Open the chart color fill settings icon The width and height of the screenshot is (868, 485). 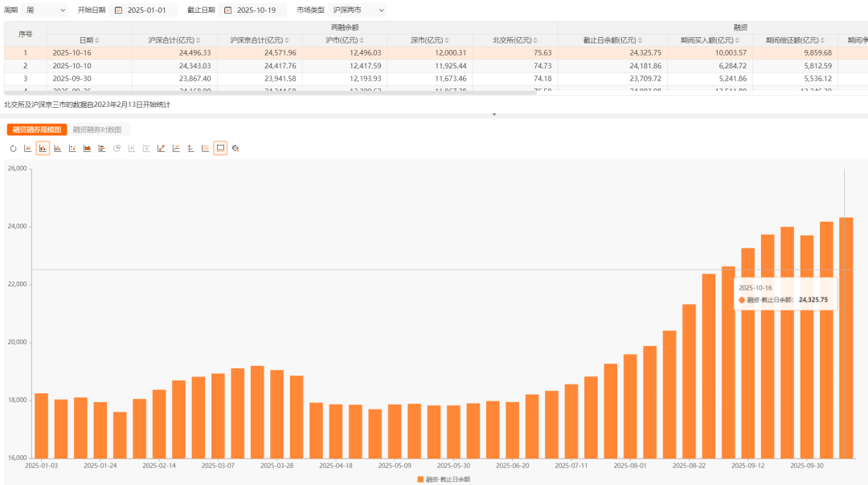(x=235, y=149)
